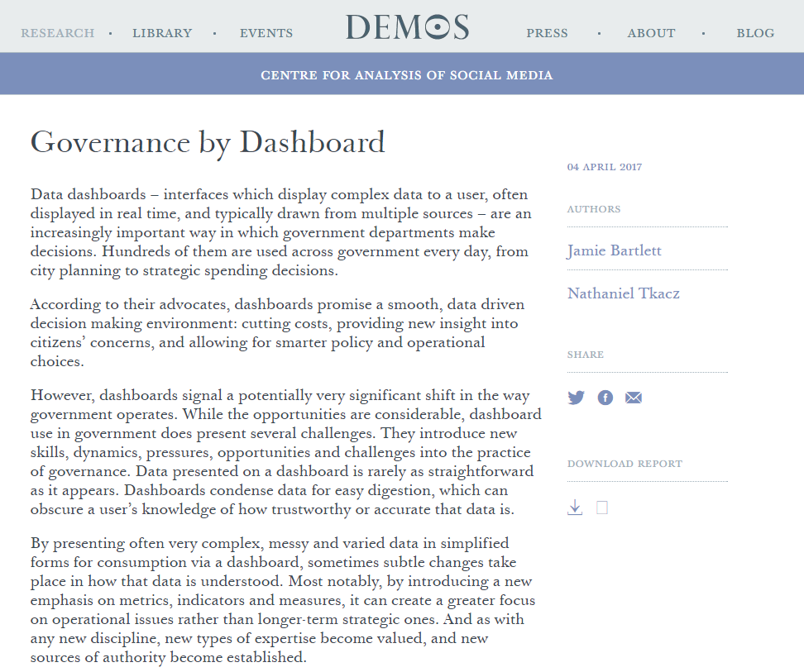The height and width of the screenshot is (672, 804).
Task: Share the article on Twitter
Action: [576, 398]
